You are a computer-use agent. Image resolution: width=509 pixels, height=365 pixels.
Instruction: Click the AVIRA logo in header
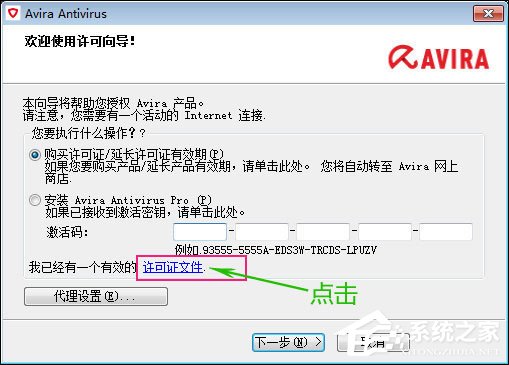click(x=439, y=57)
